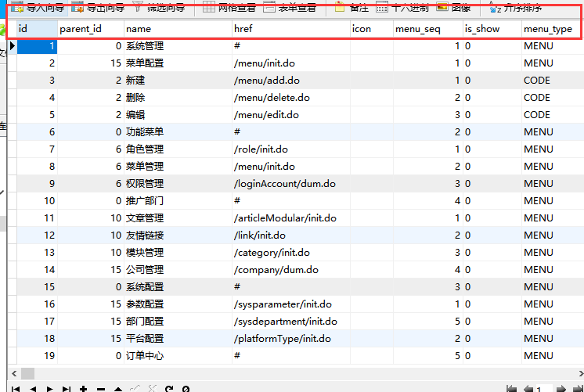The height and width of the screenshot is (392, 584).
Task: Click the /menu/edit.do href cell
Action: click(x=291, y=115)
